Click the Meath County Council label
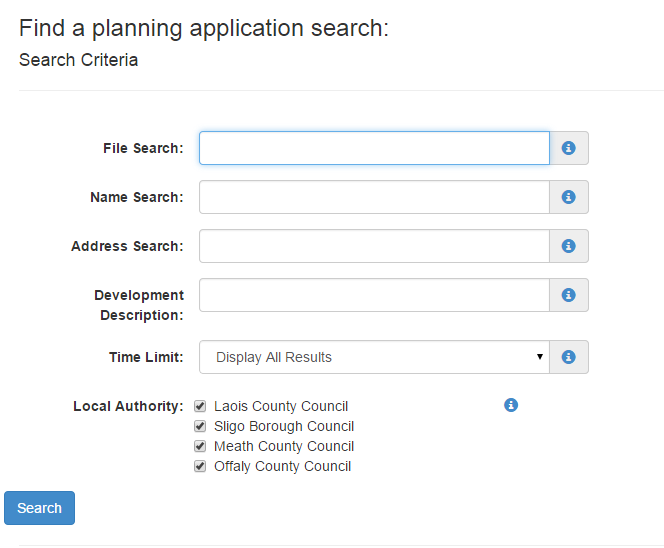Viewport: 664px width, 548px height. [284, 446]
